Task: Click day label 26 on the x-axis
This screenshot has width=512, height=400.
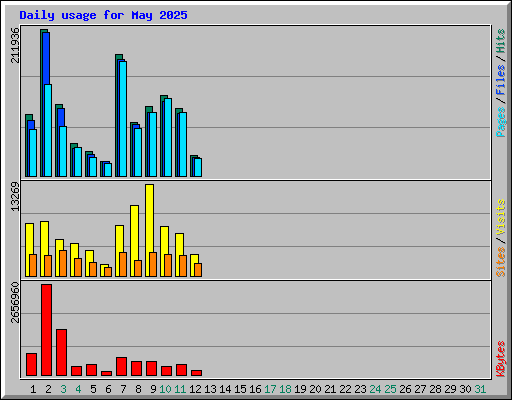Action: pyautogui.click(x=405, y=389)
